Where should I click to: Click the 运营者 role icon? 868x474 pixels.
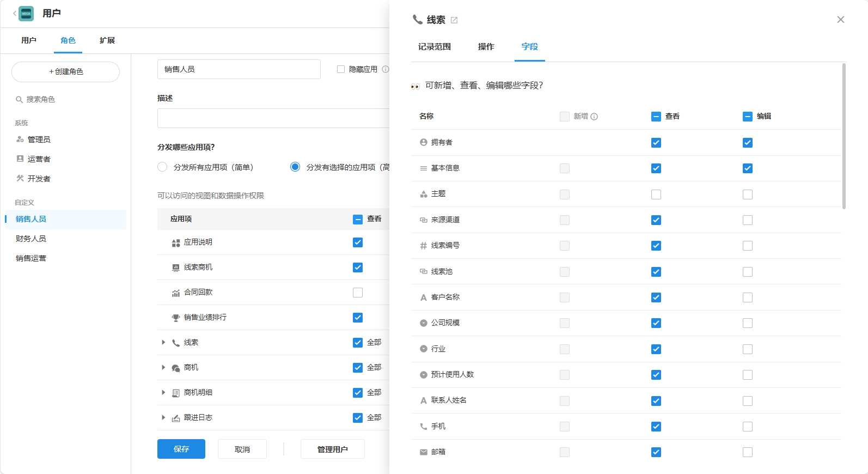coord(20,159)
